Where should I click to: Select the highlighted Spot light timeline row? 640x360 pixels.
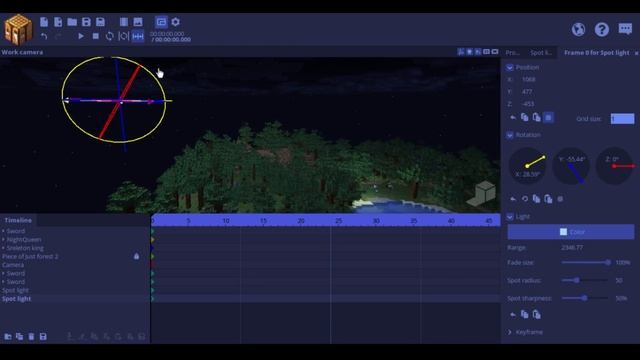(75, 299)
